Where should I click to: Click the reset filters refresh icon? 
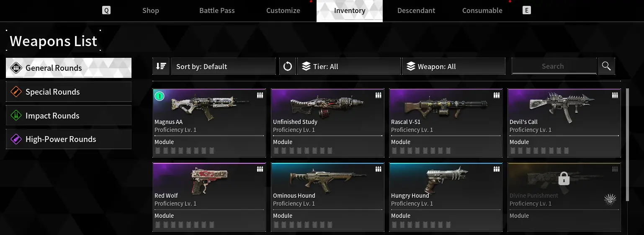click(287, 66)
